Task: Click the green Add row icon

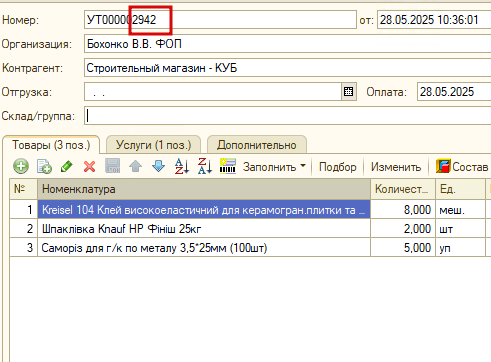Action: click(21, 166)
